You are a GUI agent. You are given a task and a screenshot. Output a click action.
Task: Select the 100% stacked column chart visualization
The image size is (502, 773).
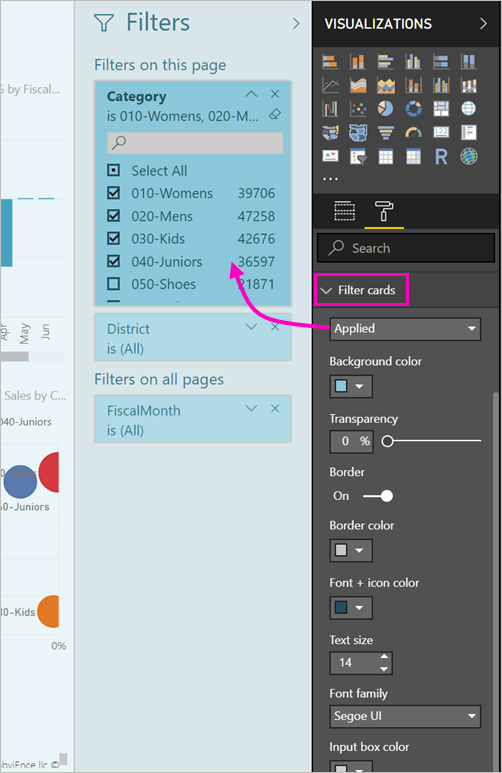point(468,62)
